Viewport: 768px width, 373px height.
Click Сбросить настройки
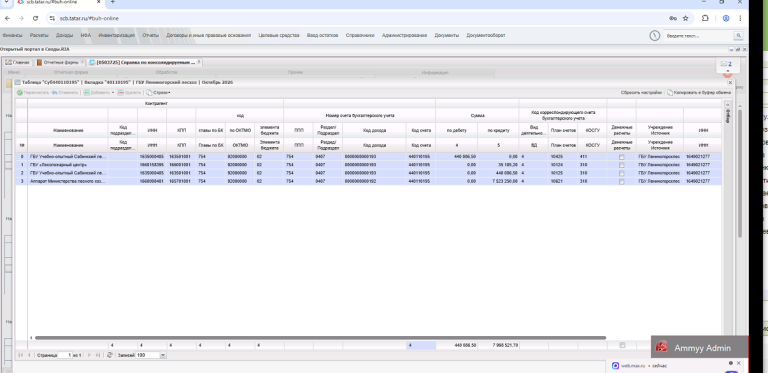(641, 93)
